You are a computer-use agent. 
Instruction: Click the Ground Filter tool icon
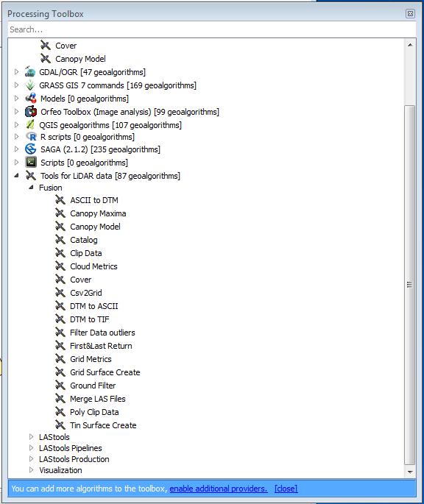[60, 385]
